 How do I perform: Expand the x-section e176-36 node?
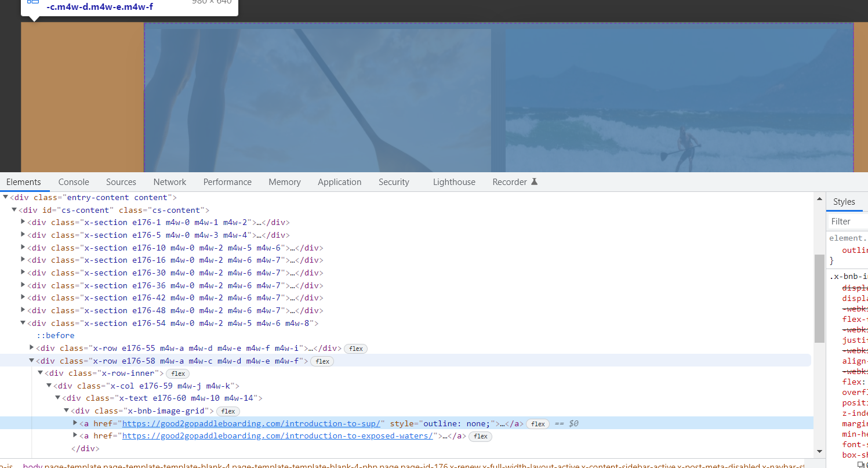click(23, 285)
